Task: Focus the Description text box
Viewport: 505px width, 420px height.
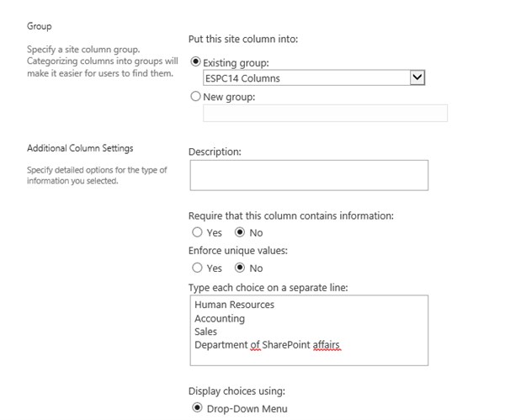Action: pyautogui.click(x=308, y=175)
